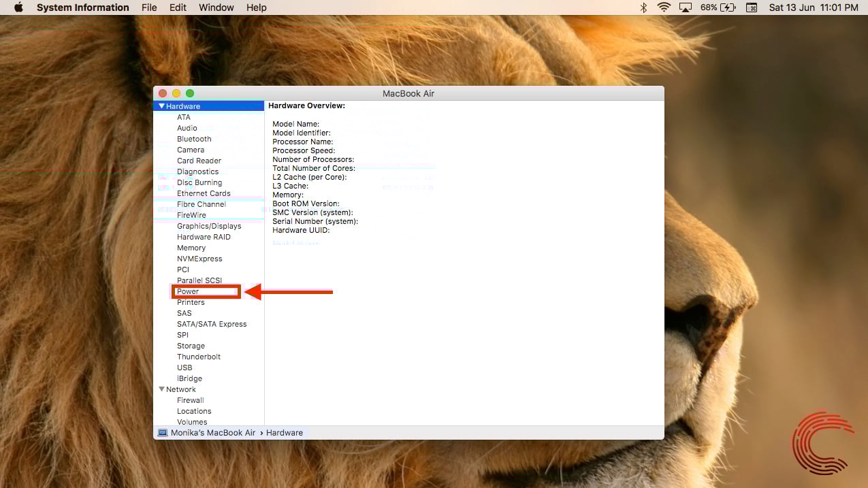
Task: Select the Hardware category row
Action: 208,106
